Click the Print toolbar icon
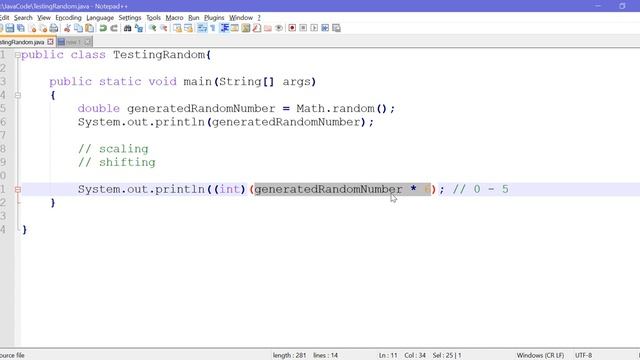This screenshot has width=640, height=360. pos(54,28)
